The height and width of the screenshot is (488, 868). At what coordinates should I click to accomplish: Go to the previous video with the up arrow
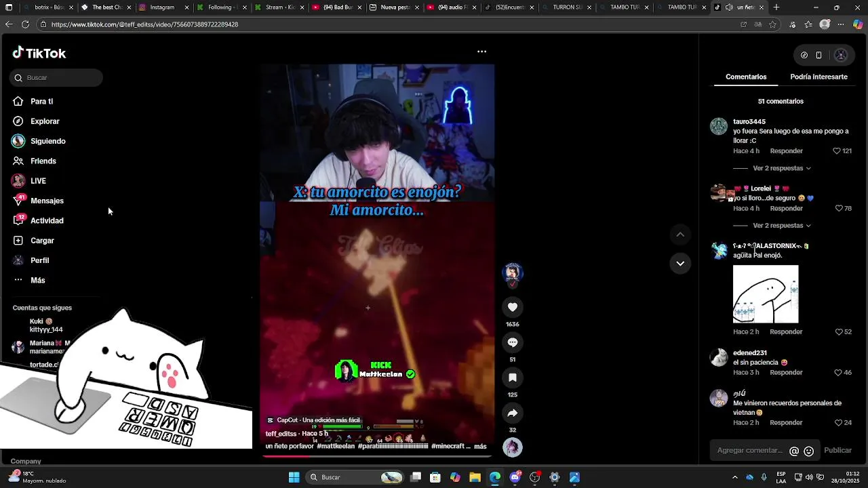(680, 235)
